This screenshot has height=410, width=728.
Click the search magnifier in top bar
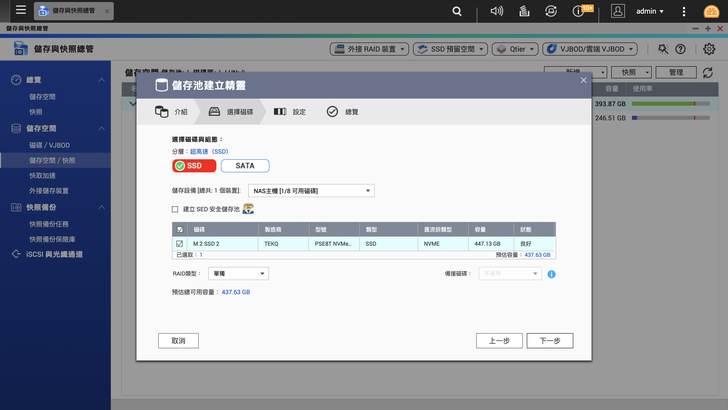click(457, 11)
